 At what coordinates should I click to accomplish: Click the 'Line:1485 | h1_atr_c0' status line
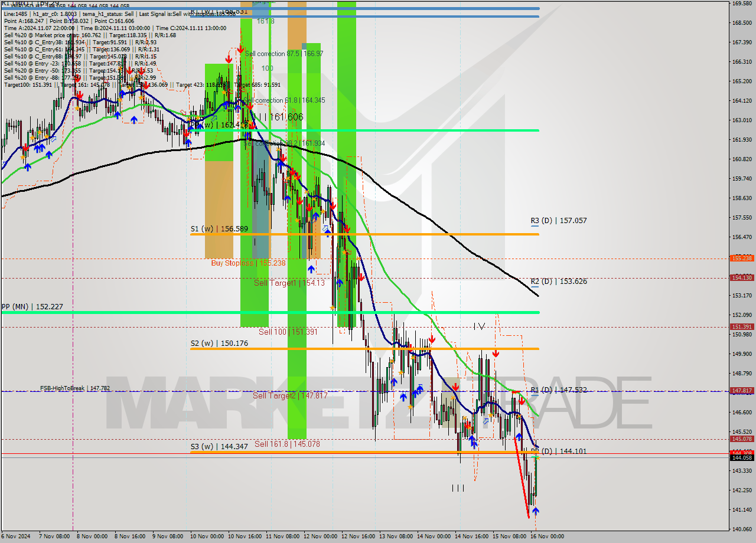point(120,14)
